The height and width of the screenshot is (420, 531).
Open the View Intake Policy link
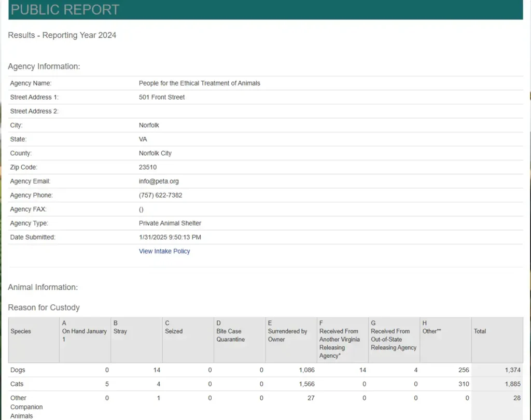pyautogui.click(x=164, y=251)
